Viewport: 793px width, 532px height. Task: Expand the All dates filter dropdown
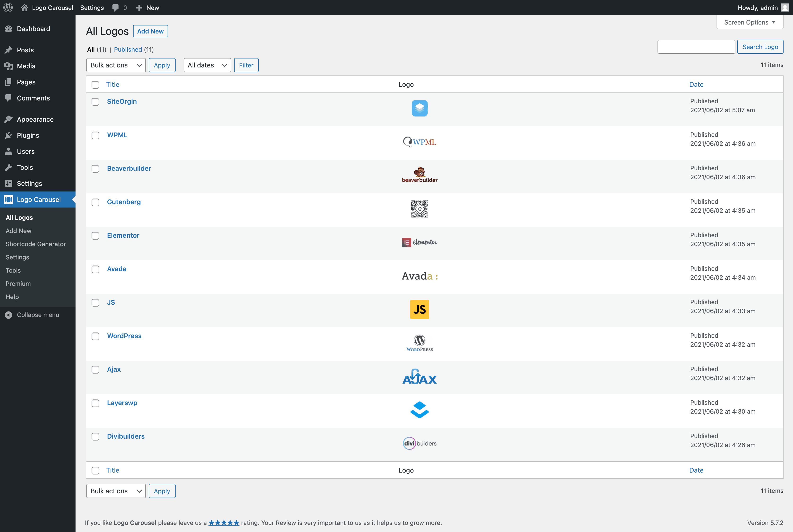(207, 65)
